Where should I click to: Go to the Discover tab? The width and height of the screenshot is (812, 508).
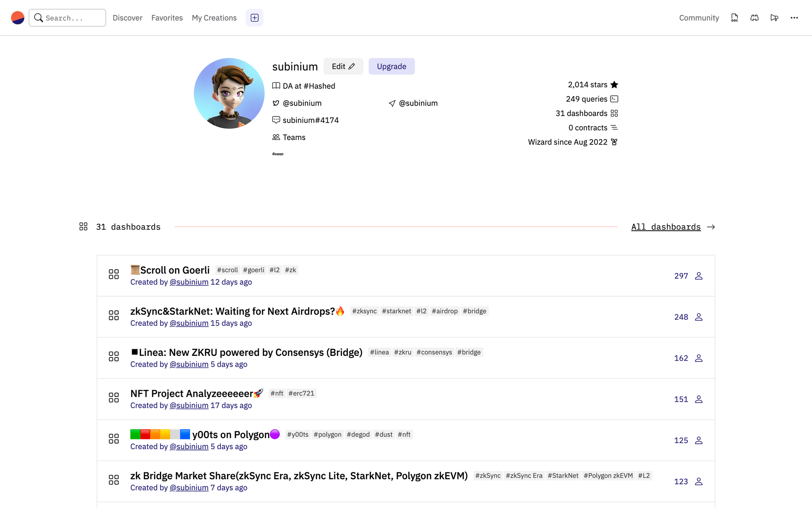127,18
